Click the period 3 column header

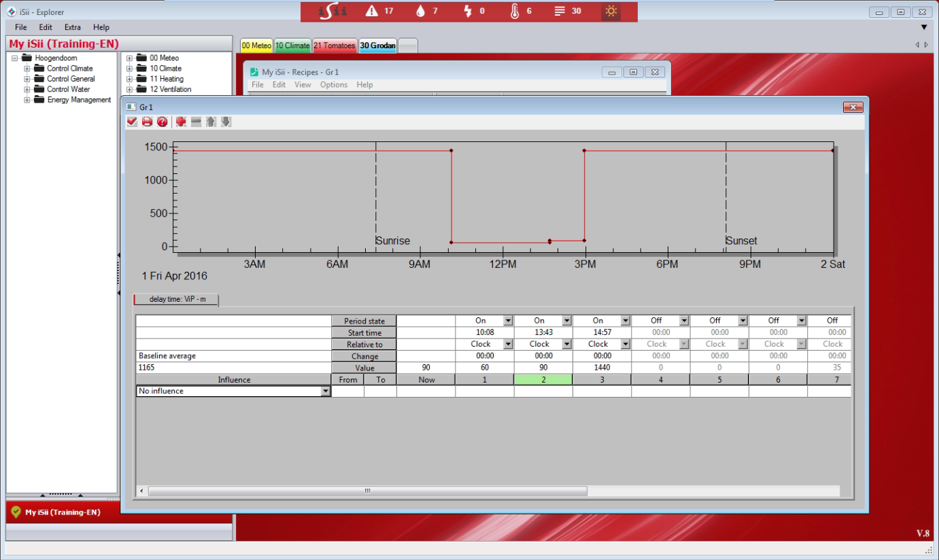pyautogui.click(x=601, y=380)
